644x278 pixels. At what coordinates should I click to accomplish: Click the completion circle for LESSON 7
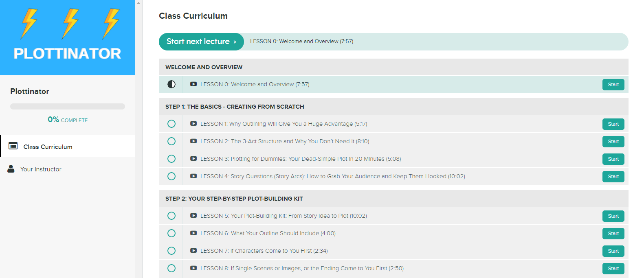171,251
